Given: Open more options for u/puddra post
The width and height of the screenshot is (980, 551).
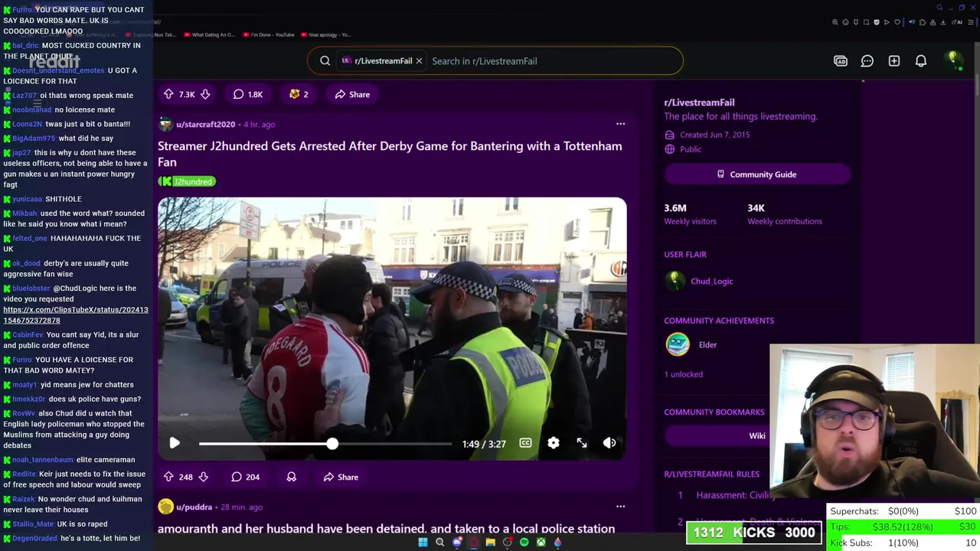Looking at the screenshot, I should (x=621, y=506).
